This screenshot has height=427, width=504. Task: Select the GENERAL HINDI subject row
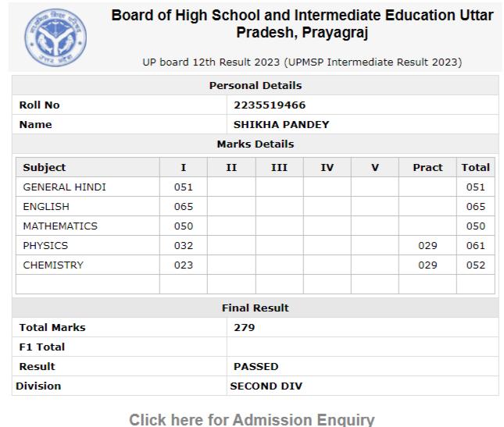(x=256, y=187)
